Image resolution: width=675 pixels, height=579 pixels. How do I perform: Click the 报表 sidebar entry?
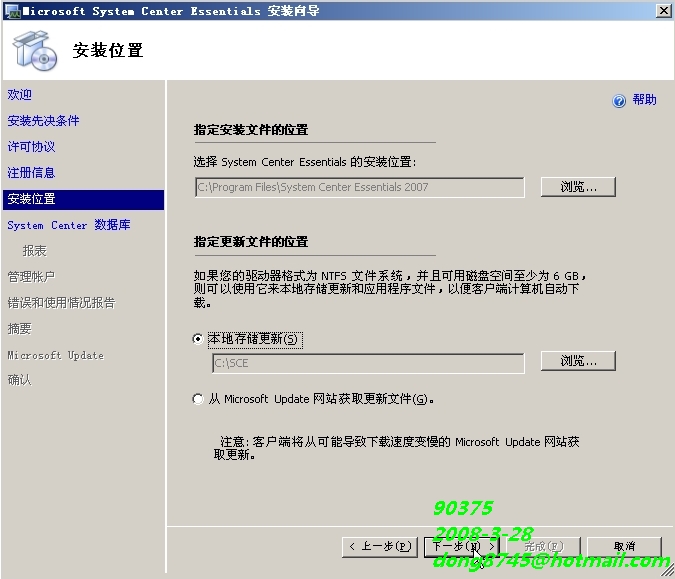click(x=34, y=251)
